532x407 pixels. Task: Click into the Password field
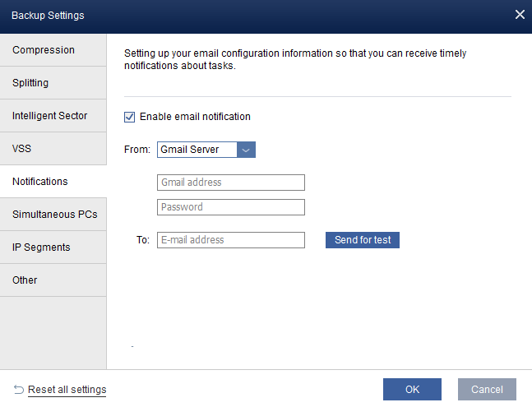pyautogui.click(x=230, y=207)
